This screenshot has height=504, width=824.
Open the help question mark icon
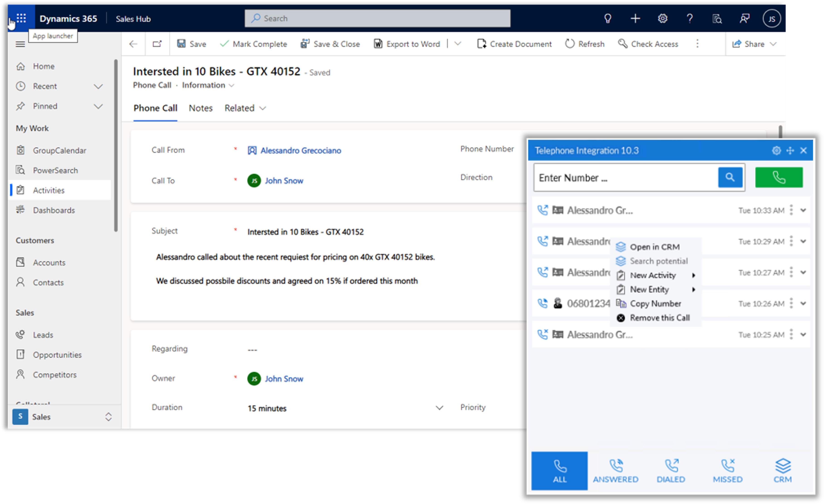pyautogui.click(x=690, y=18)
